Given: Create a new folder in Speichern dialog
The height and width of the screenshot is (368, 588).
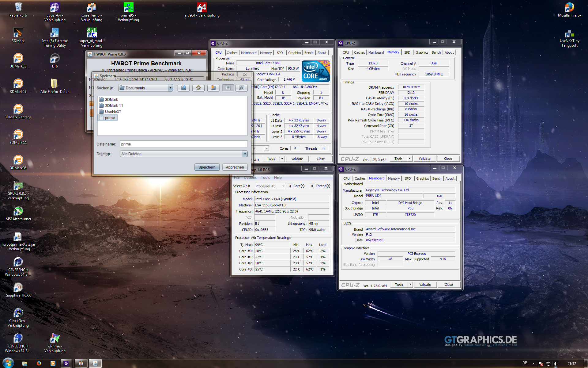Looking at the screenshot, I should [213, 88].
